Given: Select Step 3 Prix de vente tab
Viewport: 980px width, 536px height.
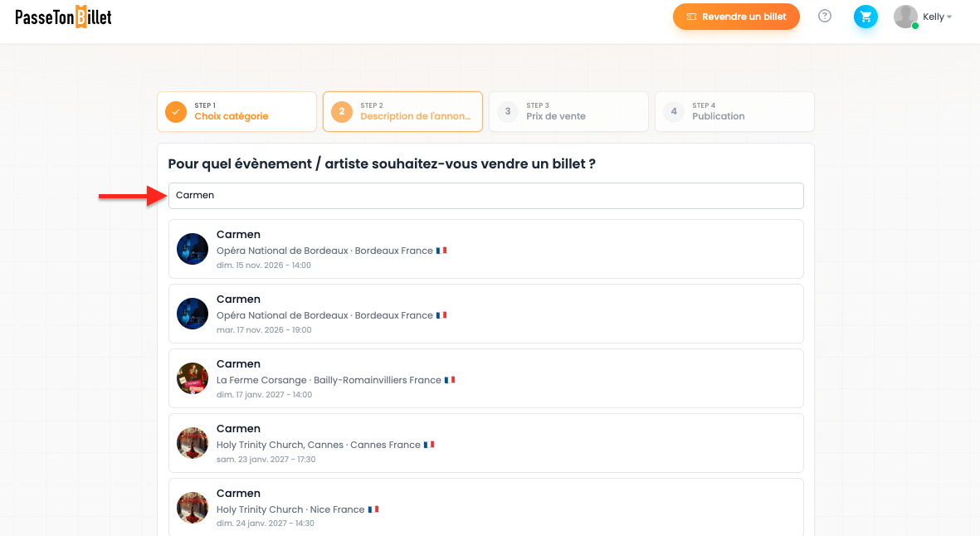Looking at the screenshot, I should click(x=568, y=112).
